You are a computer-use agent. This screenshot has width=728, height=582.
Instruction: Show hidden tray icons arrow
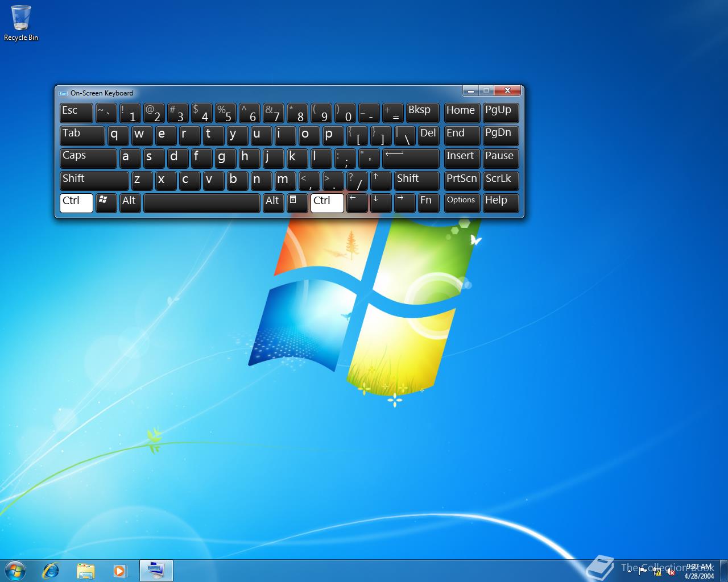point(630,571)
